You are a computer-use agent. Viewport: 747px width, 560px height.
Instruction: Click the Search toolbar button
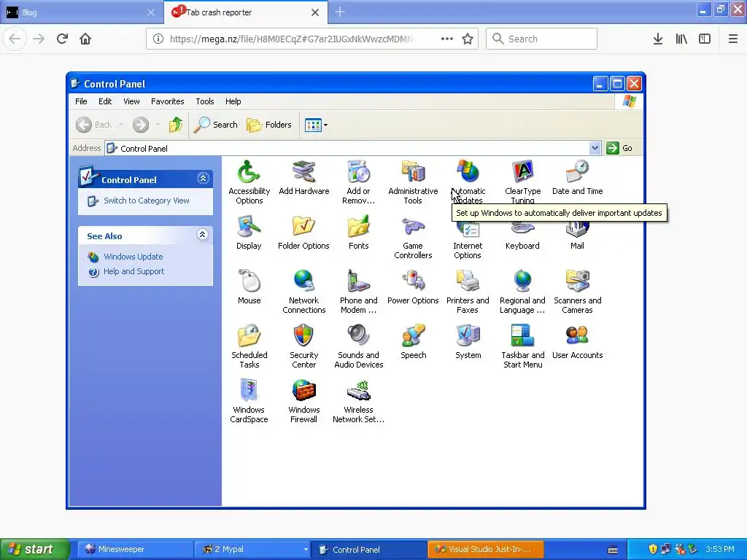coord(216,125)
